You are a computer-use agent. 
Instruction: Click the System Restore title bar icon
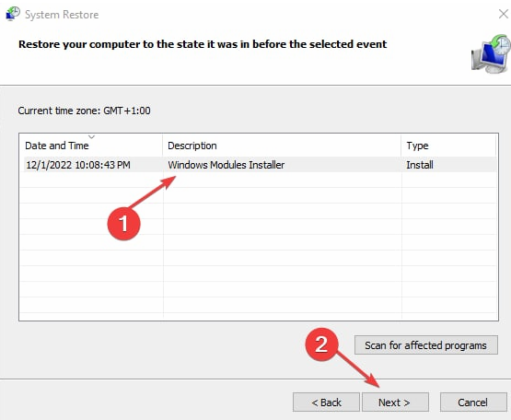(13, 14)
